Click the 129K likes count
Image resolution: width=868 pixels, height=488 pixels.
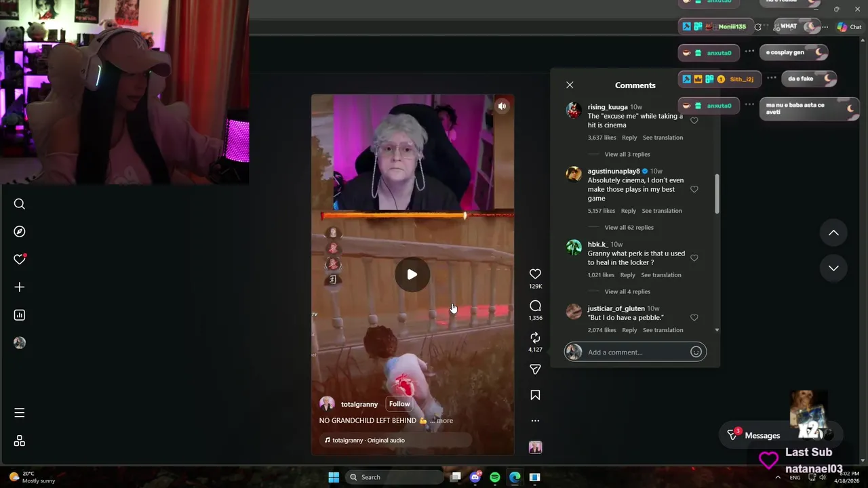tap(535, 287)
